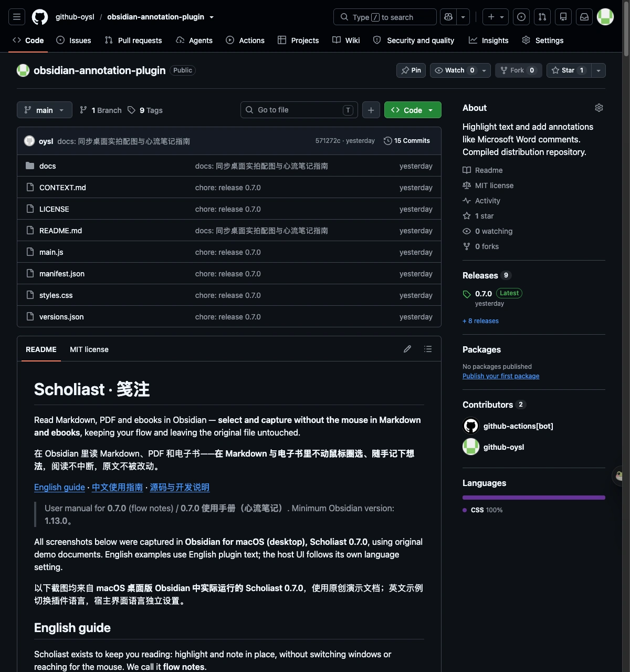Expand the create new plus dropdown

[495, 17]
